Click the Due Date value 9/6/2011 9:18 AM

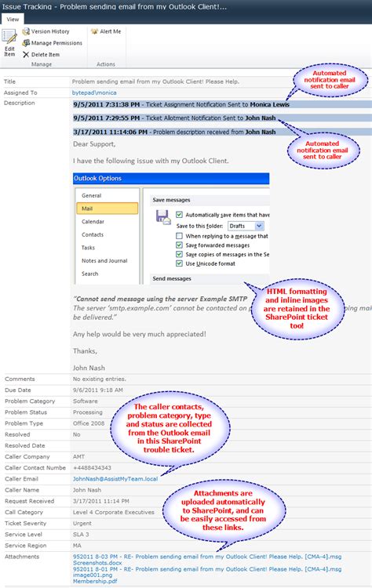(97, 390)
